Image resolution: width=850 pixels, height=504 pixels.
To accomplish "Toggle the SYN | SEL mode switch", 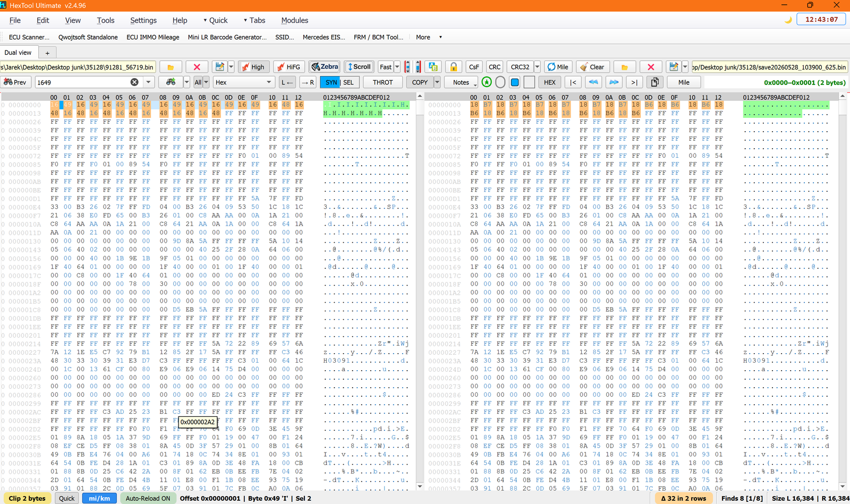I will pyautogui.click(x=339, y=82).
